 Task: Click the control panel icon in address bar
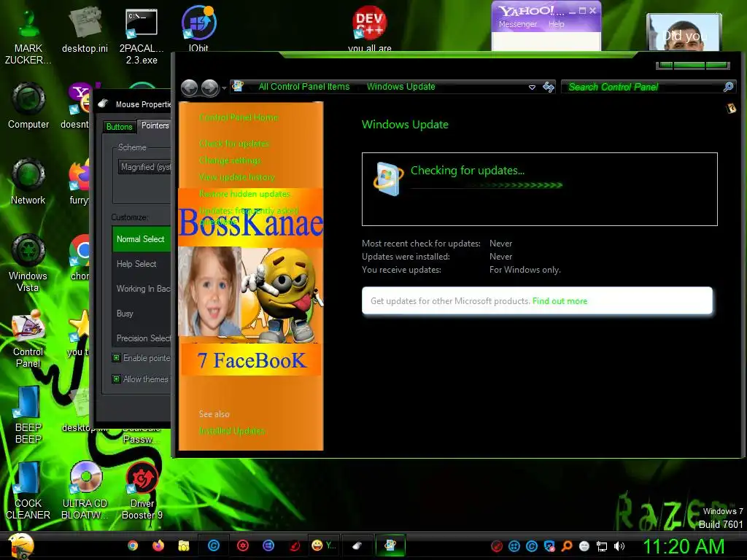(238, 86)
